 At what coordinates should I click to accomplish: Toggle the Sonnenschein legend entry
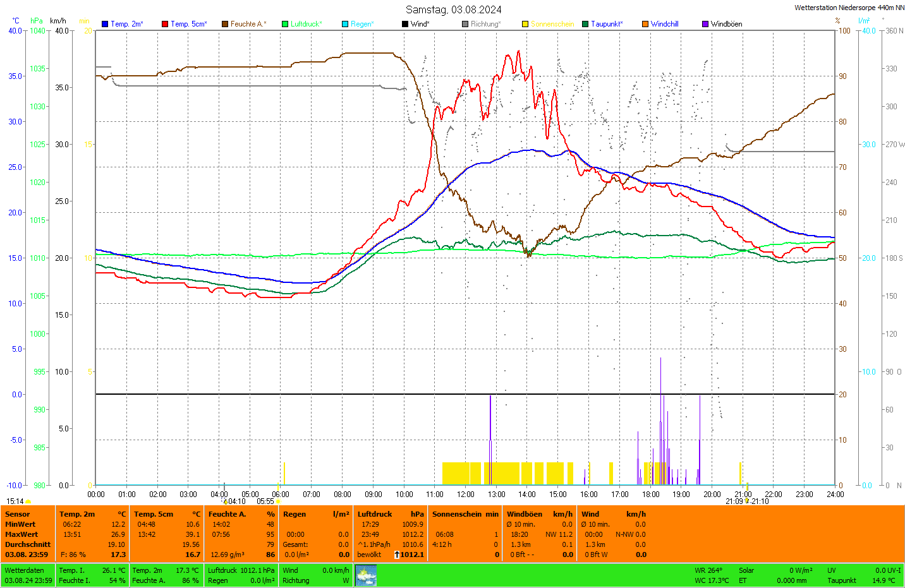(552, 24)
